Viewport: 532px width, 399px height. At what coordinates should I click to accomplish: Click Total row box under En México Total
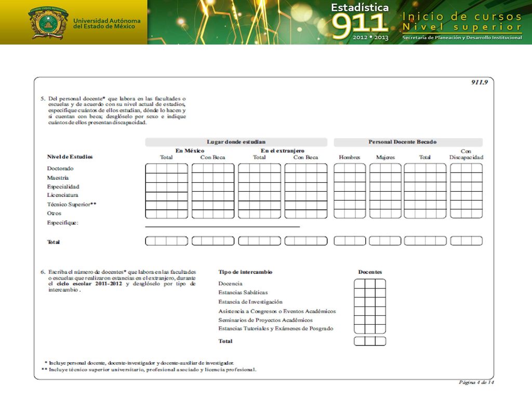[x=166, y=241]
